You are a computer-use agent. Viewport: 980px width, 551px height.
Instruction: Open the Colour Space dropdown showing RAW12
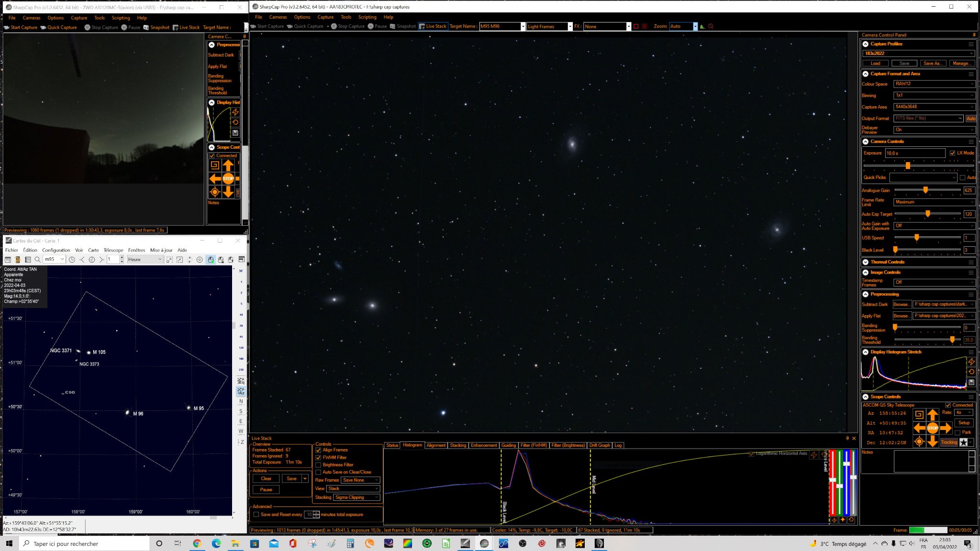click(x=934, y=84)
